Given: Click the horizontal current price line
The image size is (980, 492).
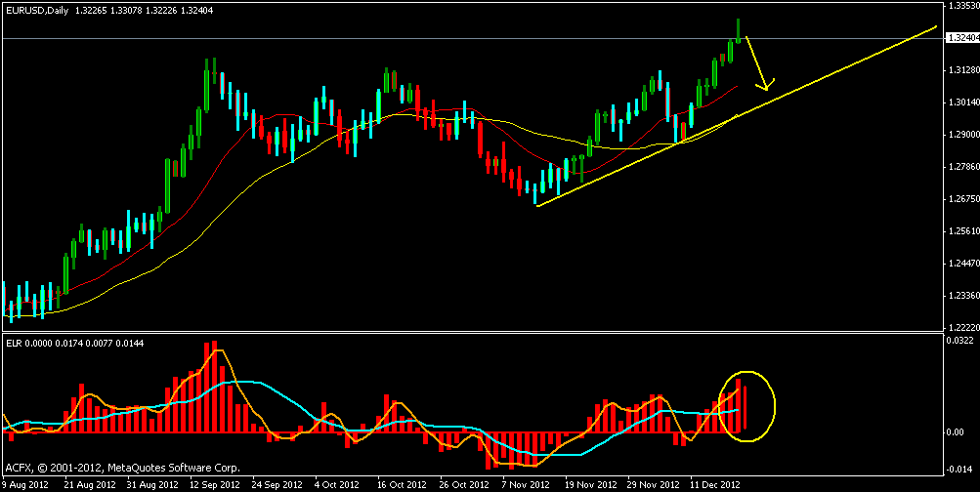Looking at the screenshot, I should click(391, 39).
